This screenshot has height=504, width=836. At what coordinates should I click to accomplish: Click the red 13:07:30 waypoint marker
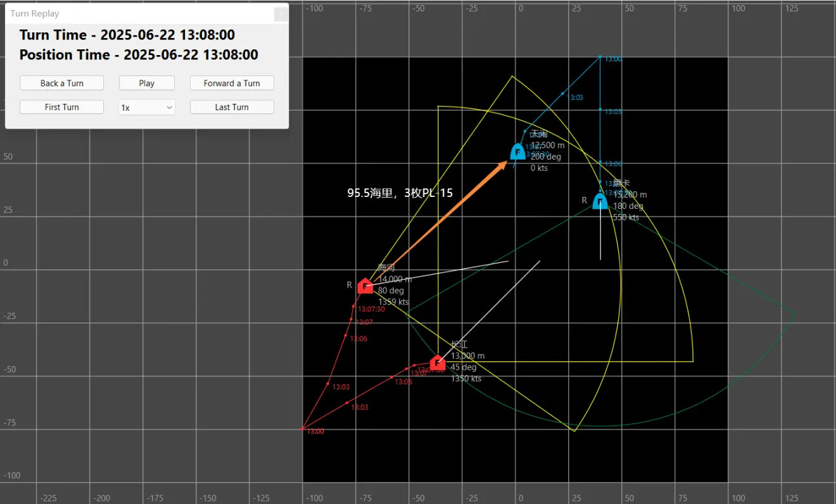[353, 306]
